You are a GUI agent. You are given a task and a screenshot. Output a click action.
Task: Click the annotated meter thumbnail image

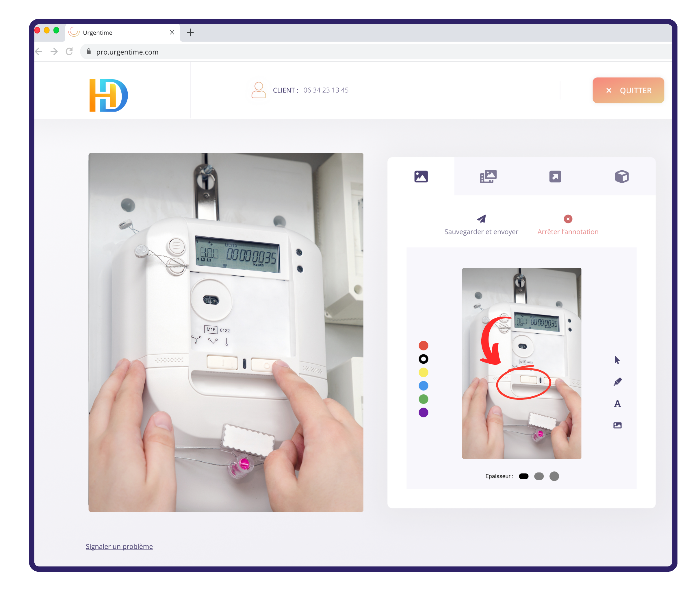pyautogui.click(x=521, y=363)
